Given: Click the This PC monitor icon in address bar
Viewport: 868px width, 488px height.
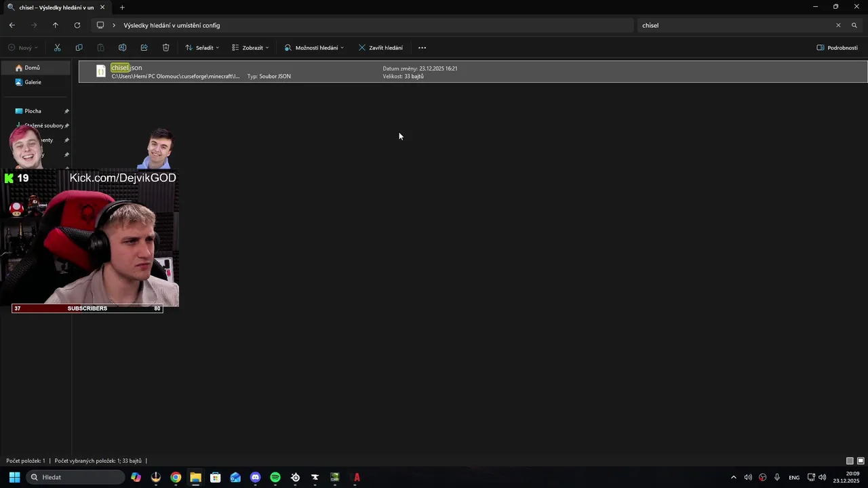Looking at the screenshot, I should [100, 25].
